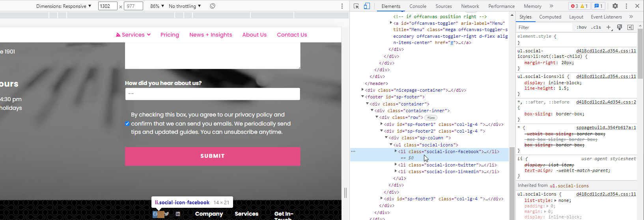Click the Twitter icon in footer
This screenshot has width=644, height=220.
pyautogui.click(x=167, y=214)
